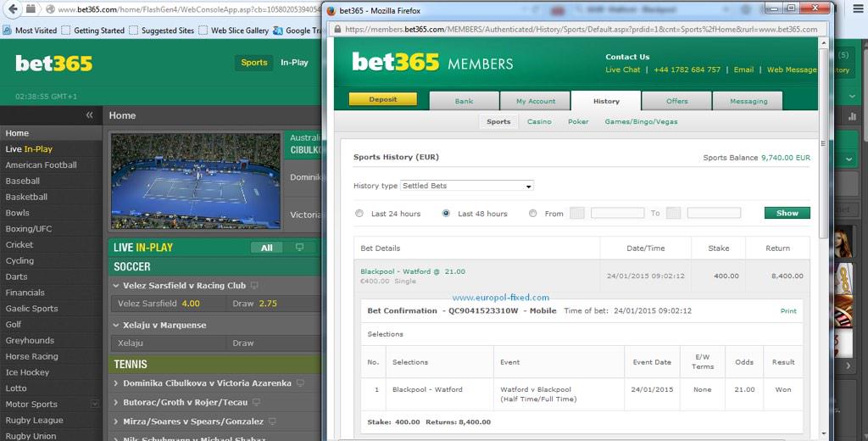Select the Last 48 hours radio option
This screenshot has width=868, height=441.
[x=446, y=214]
